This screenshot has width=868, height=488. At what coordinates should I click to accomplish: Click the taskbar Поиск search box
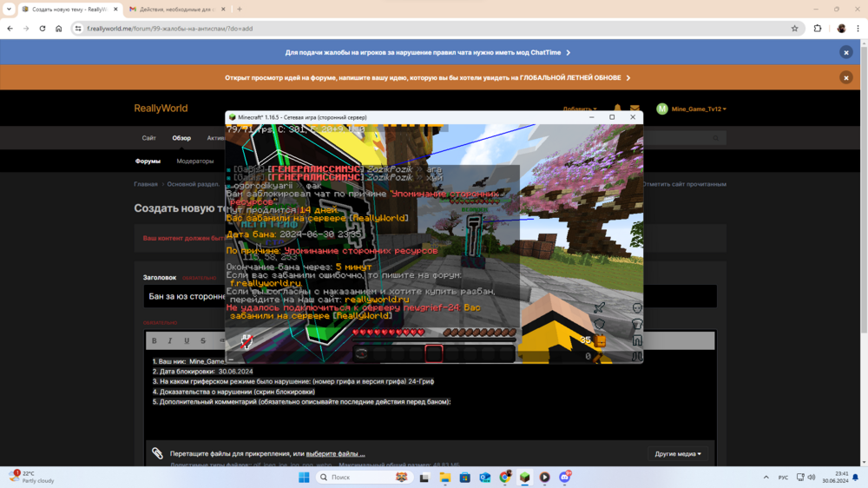pyautogui.click(x=363, y=477)
